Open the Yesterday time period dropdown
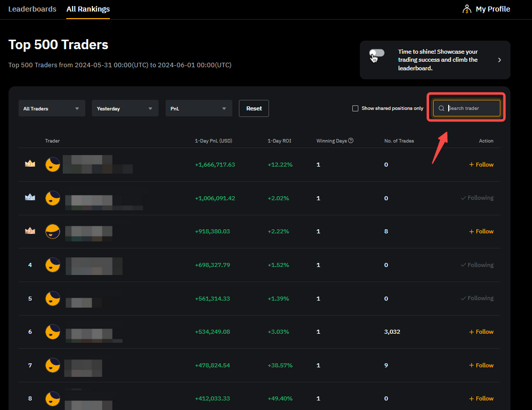The height and width of the screenshot is (410, 532). (x=125, y=108)
